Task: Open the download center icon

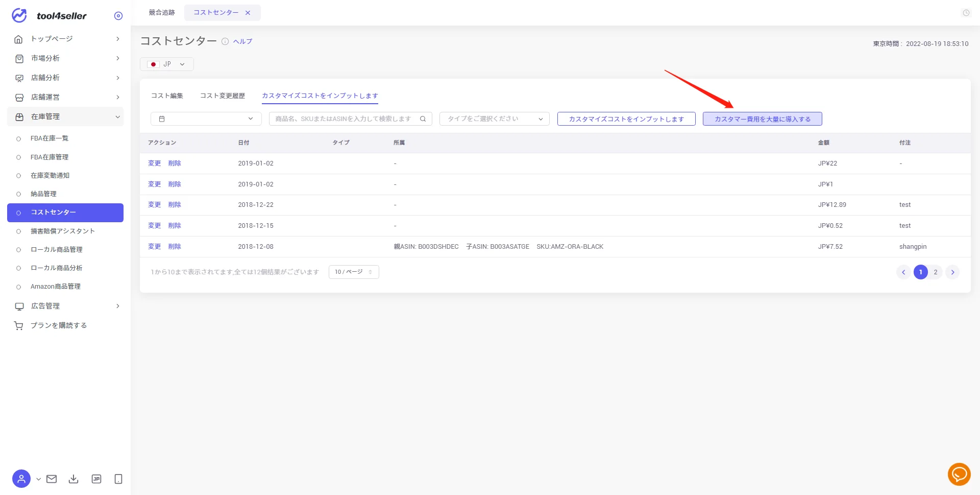Action: (73, 479)
